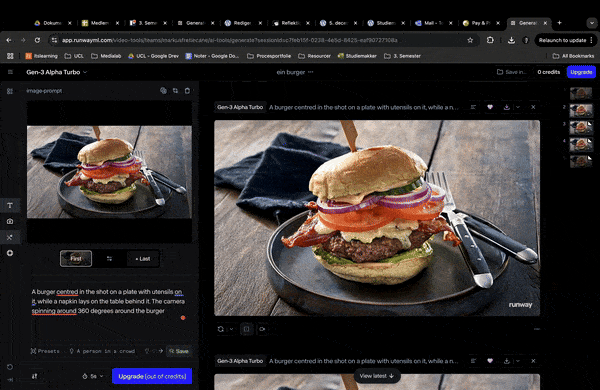Viewport: 600px width, 390px height.
Task: Open the 5s duration dropdown
Action: pos(93,376)
